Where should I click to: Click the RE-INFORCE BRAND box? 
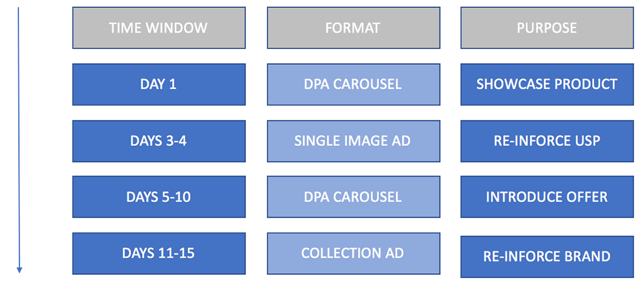click(547, 256)
